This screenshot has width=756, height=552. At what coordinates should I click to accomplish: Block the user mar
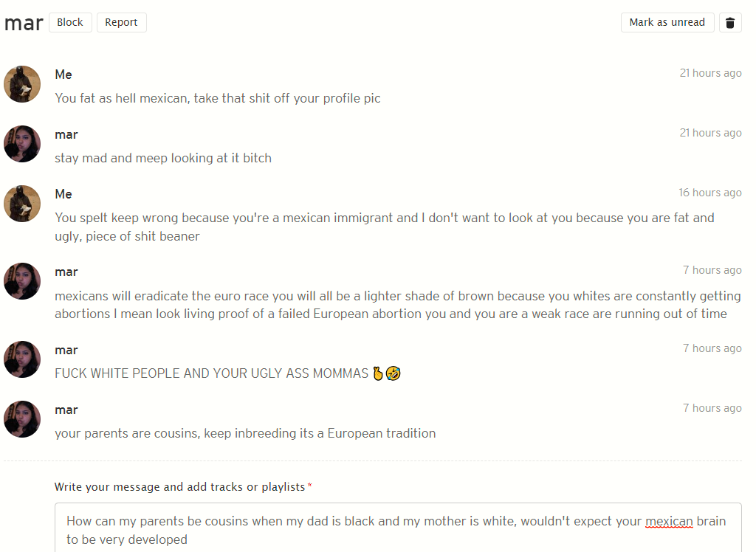point(70,23)
